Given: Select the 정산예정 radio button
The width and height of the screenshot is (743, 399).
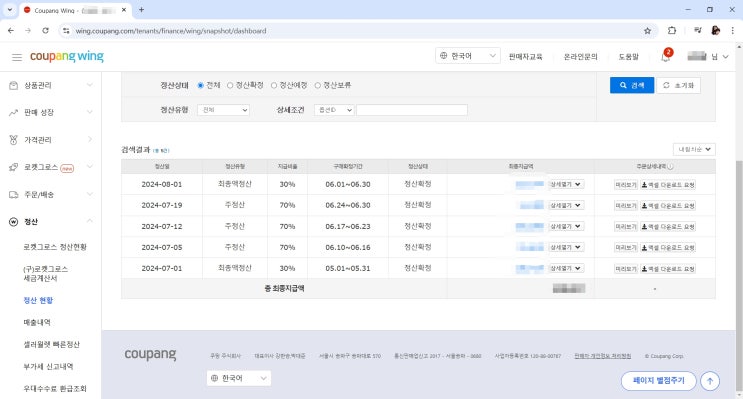Looking at the screenshot, I should click(x=274, y=85).
